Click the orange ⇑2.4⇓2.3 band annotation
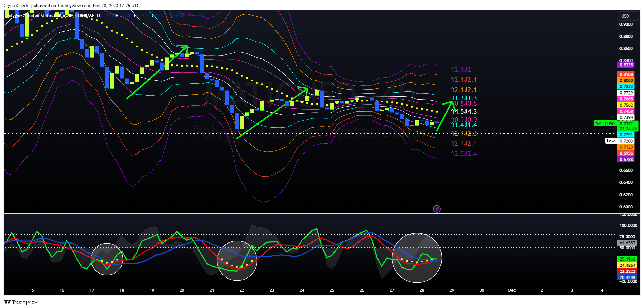 464,133
